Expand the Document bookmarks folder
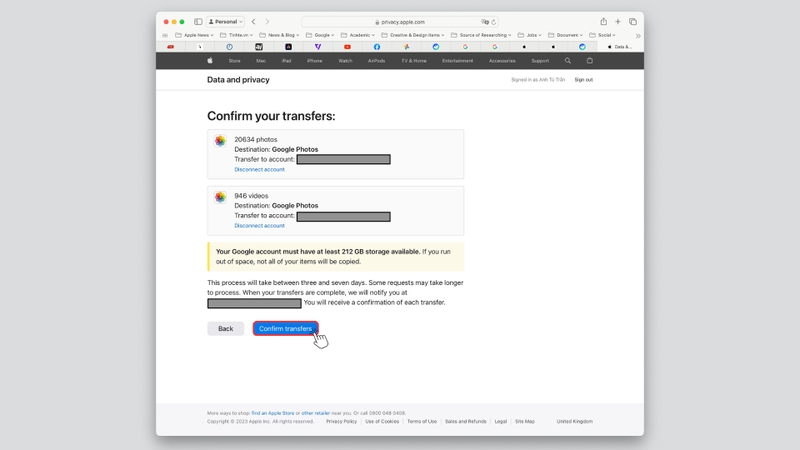Image resolution: width=800 pixels, height=450 pixels. click(x=565, y=35)
